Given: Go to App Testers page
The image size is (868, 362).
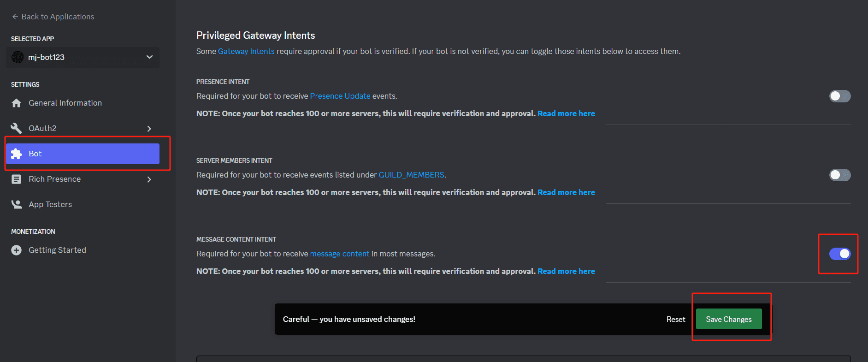Looking at the screenshot, I should [83, 204].
